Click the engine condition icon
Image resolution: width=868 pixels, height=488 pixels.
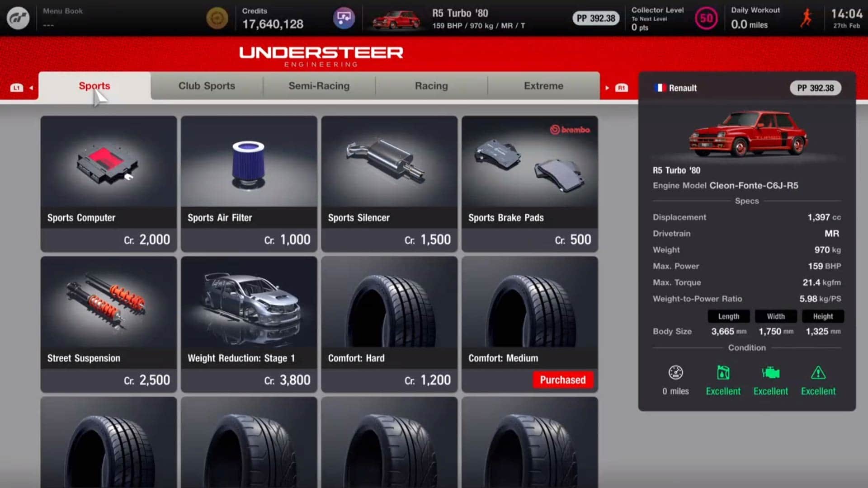pos(771,372)
